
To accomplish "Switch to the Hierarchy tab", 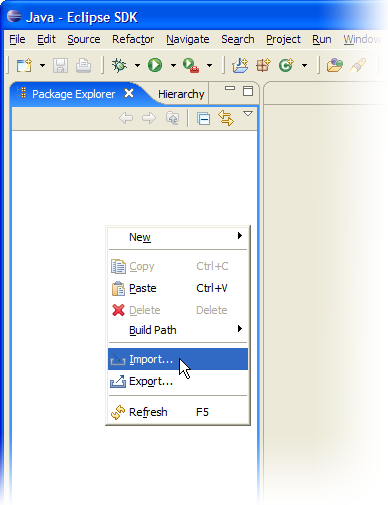I will (x=181, y=94).
